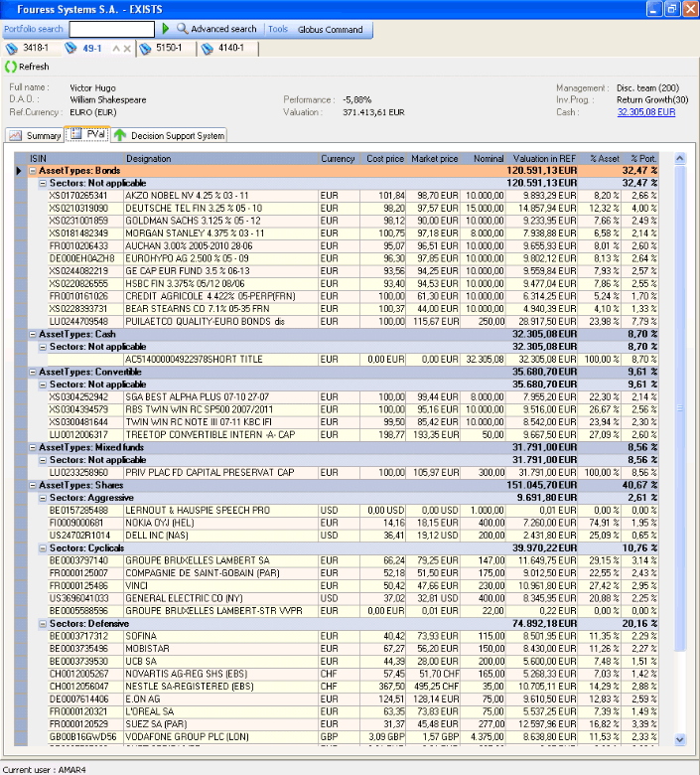The image size is (700, 775).
Task: Collapse the Sectors: Cyclicals group
Action: click(x=43, y=548)
